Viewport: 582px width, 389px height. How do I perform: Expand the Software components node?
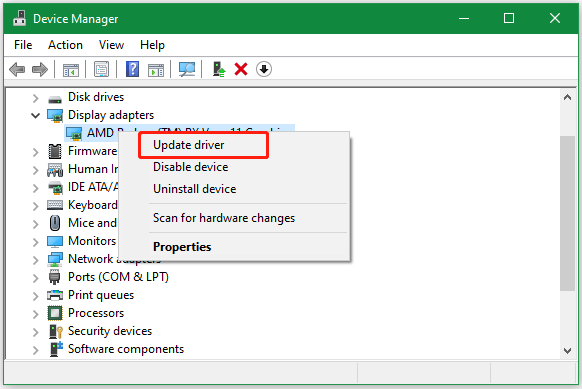click(35, 350)
